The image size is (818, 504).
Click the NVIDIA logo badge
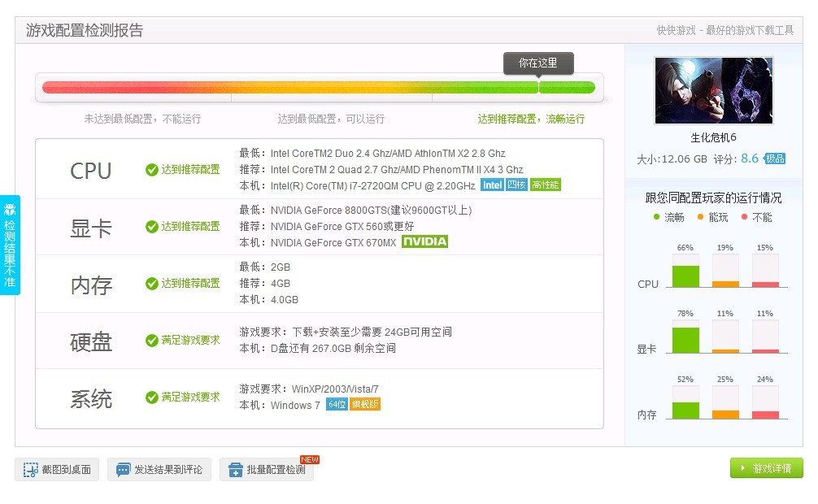pyautogui.click(x=425, y=241)
